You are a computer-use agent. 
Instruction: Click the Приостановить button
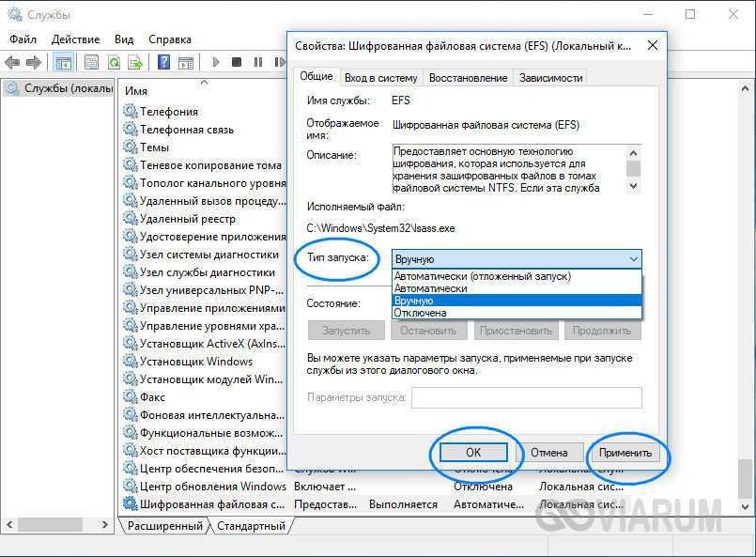tap(516, 331)
